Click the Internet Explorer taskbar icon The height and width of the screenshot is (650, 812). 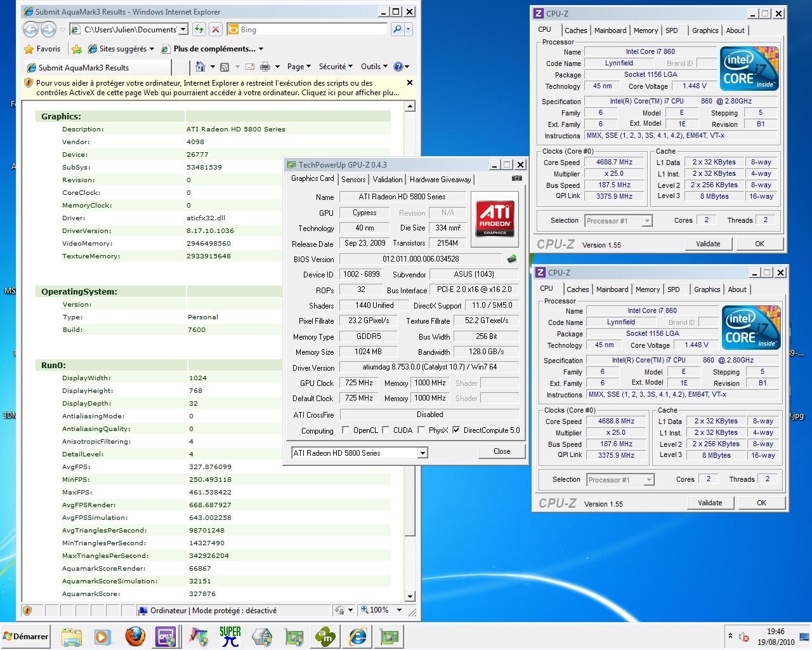[358, 637]
